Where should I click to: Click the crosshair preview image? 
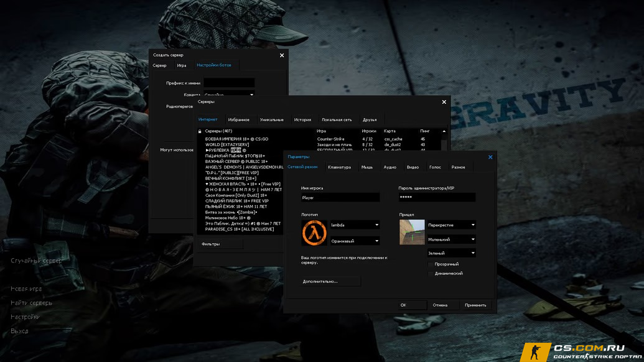pos(412,232)
